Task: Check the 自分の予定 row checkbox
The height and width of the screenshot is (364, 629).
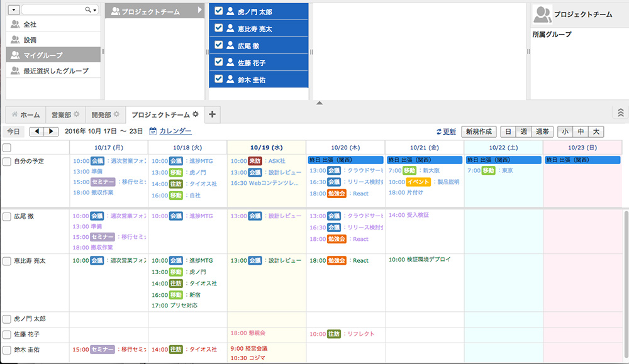Action: [x=7, y=162]
